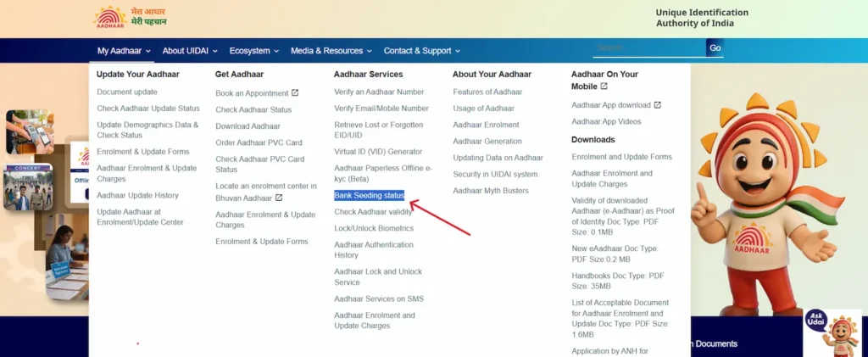
Task: Select Aadhaar Generation link
Action: click(x=487, y=141)
